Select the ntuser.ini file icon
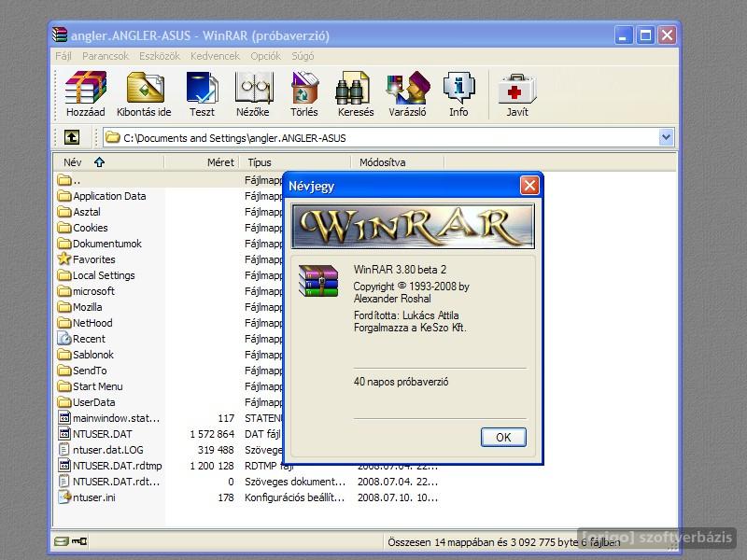747x560 pixels. [64, 497]
